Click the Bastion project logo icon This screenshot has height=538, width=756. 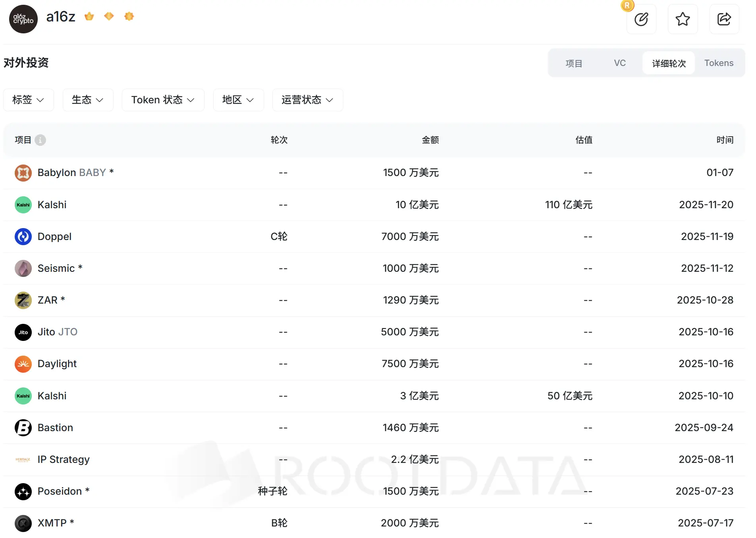tap(23, 428)
